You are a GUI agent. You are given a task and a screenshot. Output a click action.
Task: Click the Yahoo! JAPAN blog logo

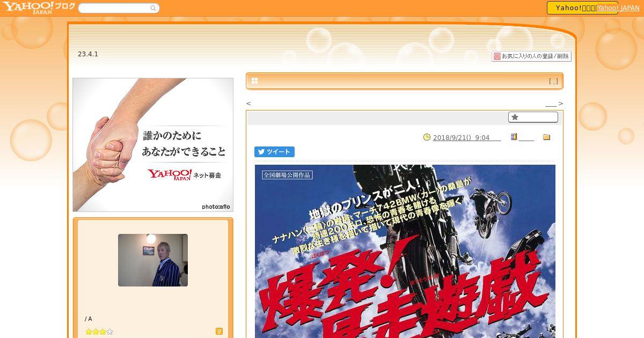[39, 8]
